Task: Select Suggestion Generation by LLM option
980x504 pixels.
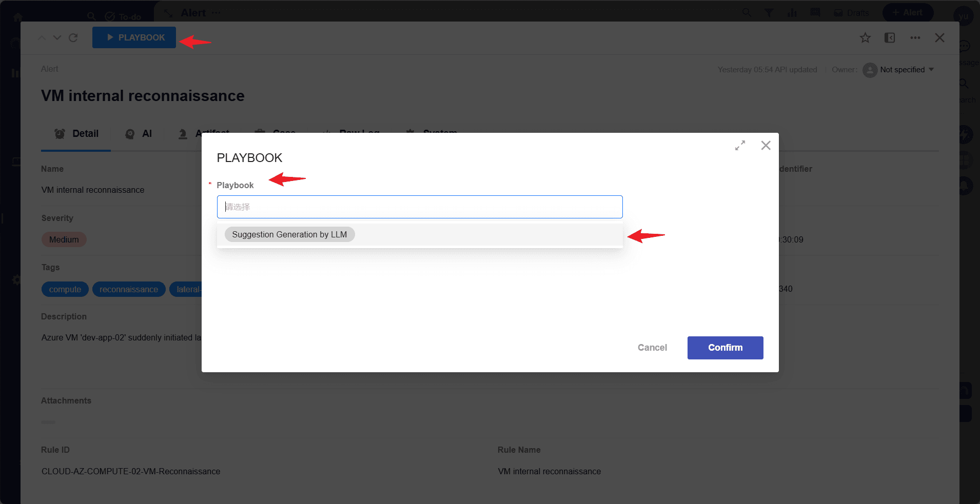Action: pyautogui.click(x=289, y=234)
